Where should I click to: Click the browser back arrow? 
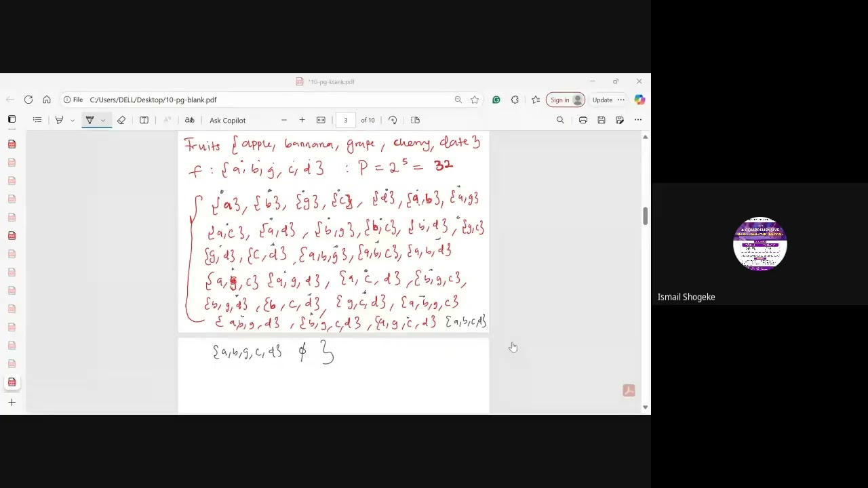9,100
